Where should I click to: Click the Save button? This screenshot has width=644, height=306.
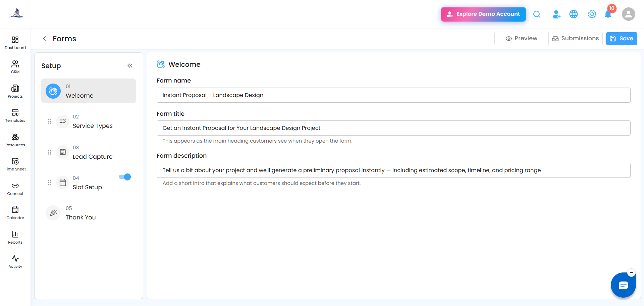click(622, 39)
